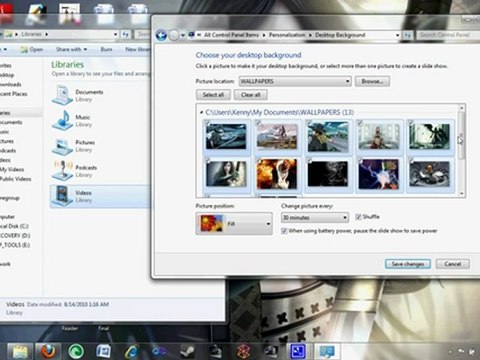Click the Browse... button
This screenshot has width=480, height=360.
[372, 81]
